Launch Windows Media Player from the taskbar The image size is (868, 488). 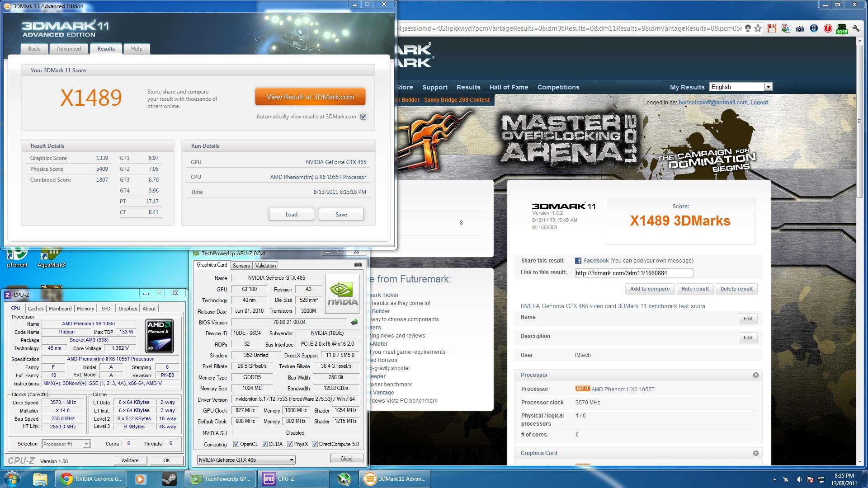(x=141, y=479)
